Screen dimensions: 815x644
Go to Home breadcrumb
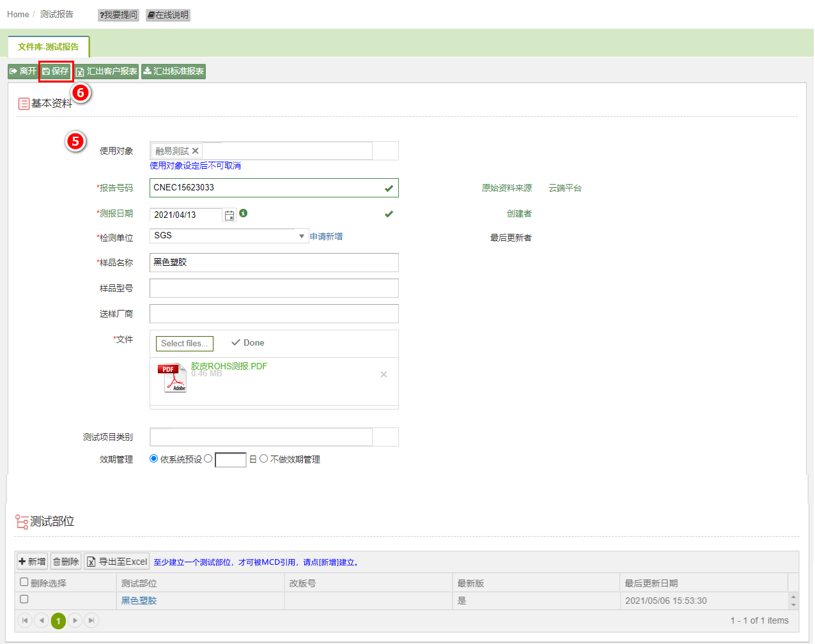18,14
